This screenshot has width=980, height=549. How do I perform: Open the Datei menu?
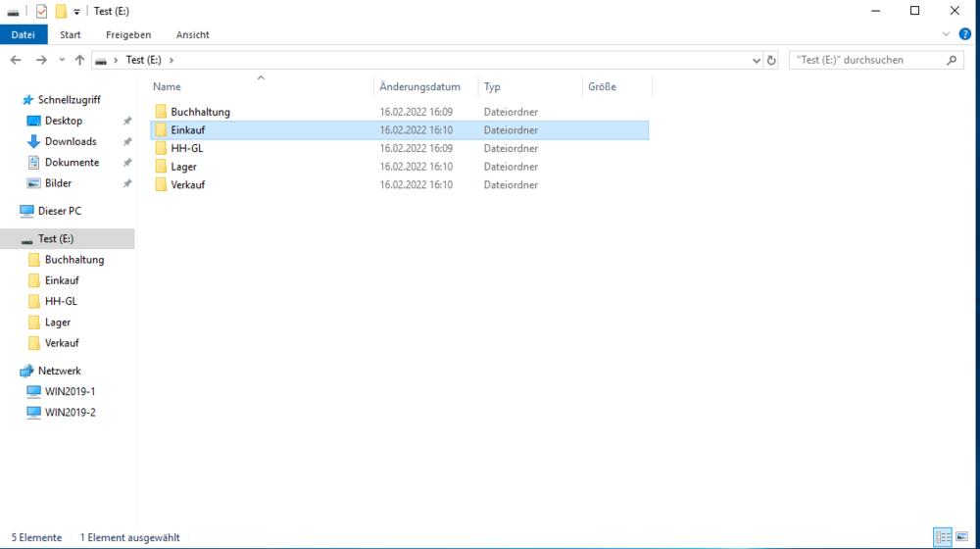pyautogui.click(x=24, y=34)
